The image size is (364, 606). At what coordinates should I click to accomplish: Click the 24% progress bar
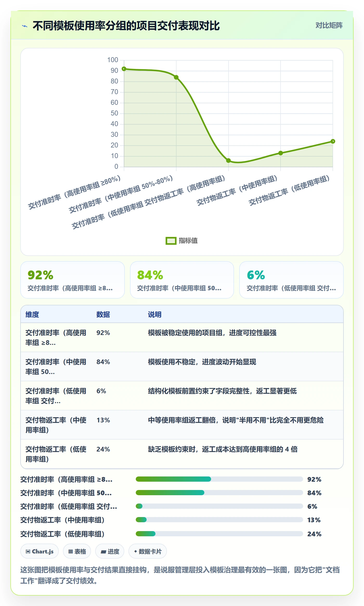click(219, 534)
